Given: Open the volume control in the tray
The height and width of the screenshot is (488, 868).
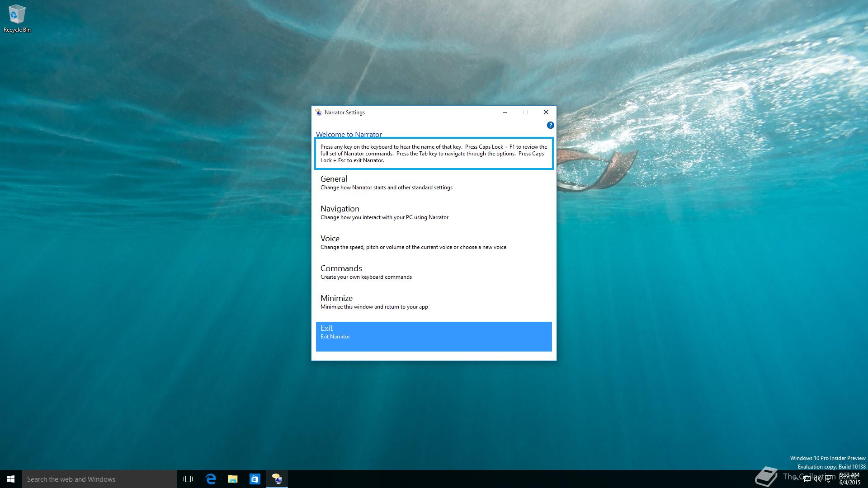Looking at the screenshot, I should pos(818,479).
